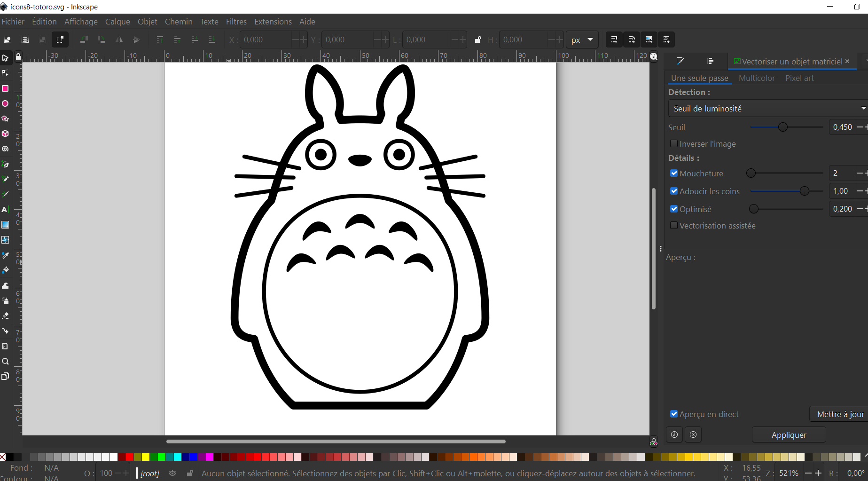
Task: Select the Ellipse tool
Action: pos(5,103)
